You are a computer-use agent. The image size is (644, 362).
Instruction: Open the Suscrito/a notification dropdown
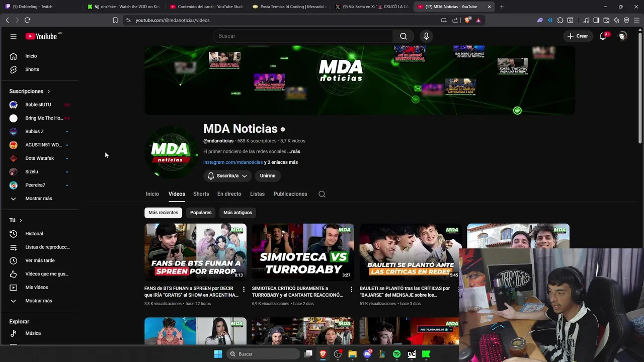[227, 175]
